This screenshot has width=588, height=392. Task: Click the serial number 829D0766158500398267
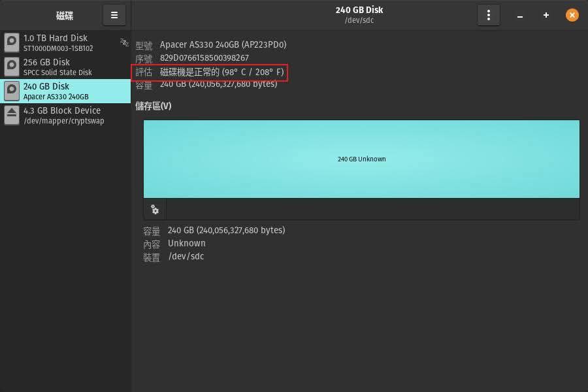click(204, 58)
